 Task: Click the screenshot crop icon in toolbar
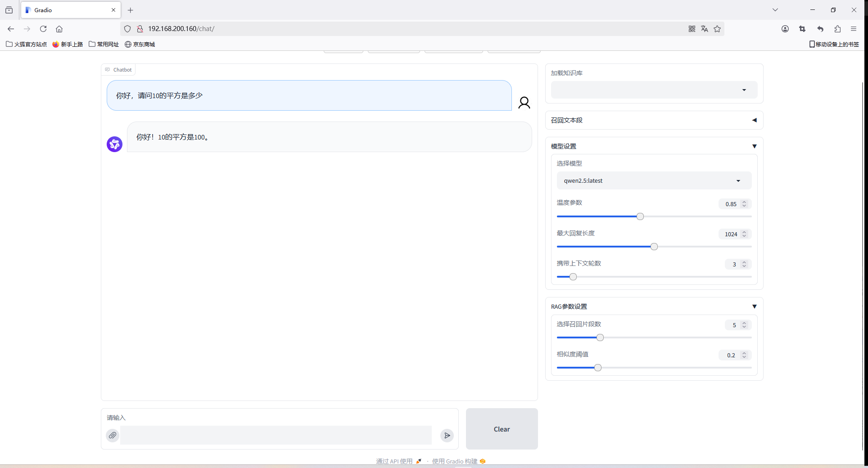click(x=802, y=29)
